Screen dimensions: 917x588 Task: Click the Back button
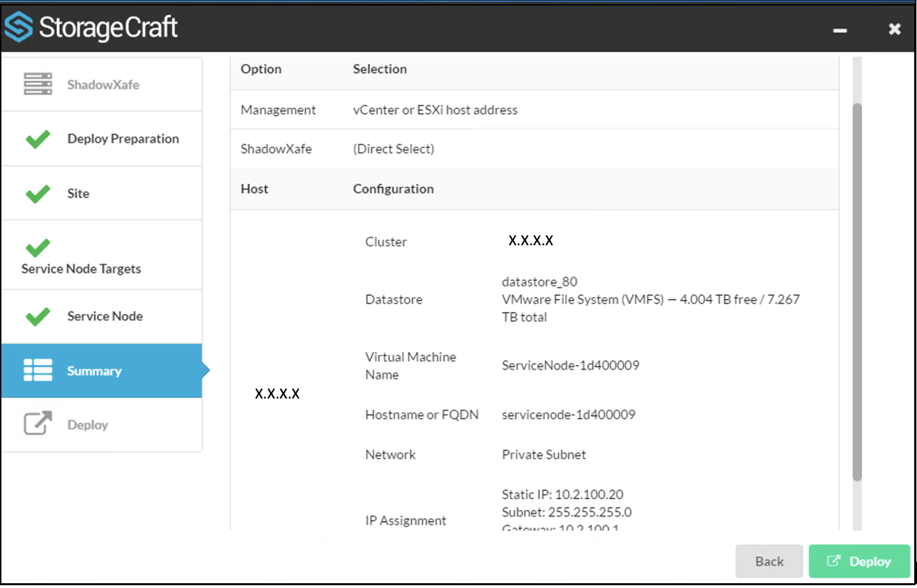click(x=769, y=562)
